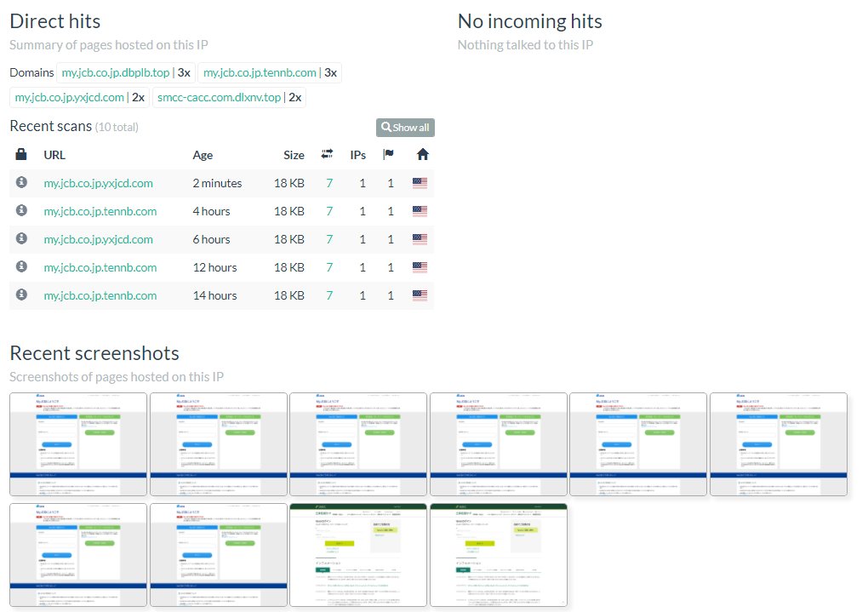Click the home icon column header
The width and height of the screenshot is (868, 612).
pos(423,155)
